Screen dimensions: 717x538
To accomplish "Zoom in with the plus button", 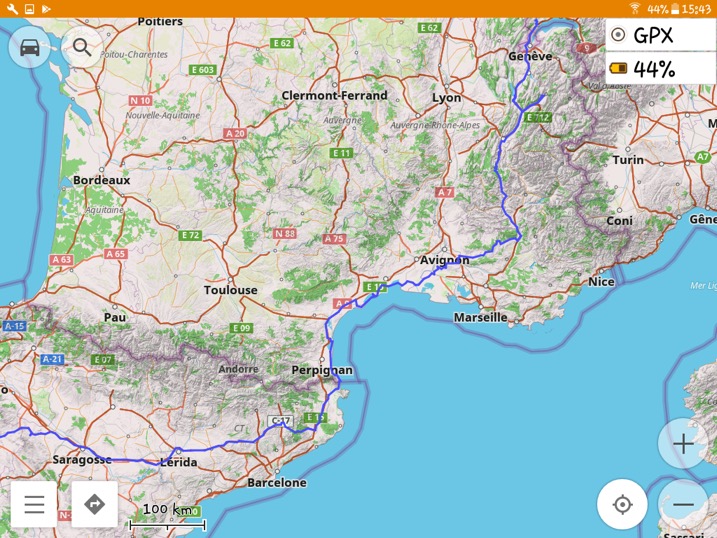I will (x=683, y=443).
